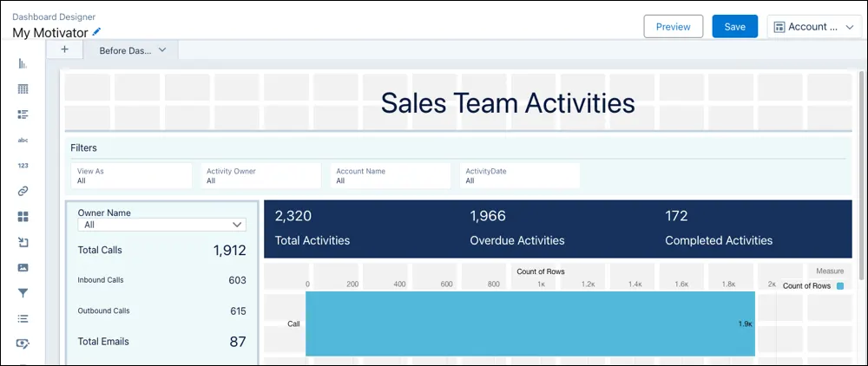The image size is (868, 366).
Task: Click the Count of Rows legend swatch
Action: (x=840, y=286)
